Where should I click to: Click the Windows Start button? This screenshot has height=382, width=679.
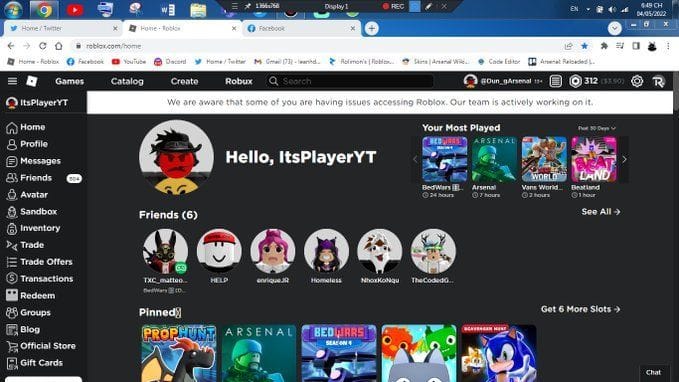coord(13,9)
